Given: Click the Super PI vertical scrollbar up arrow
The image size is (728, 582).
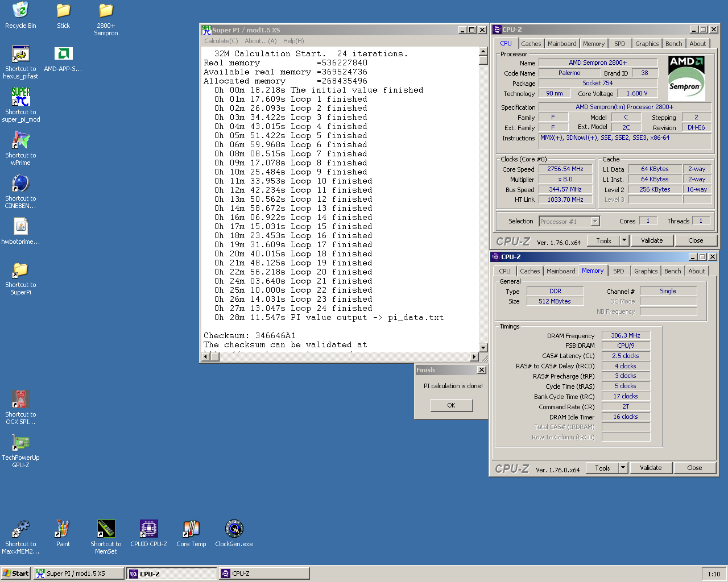Looking at the screenshot, I should [483, 51].
